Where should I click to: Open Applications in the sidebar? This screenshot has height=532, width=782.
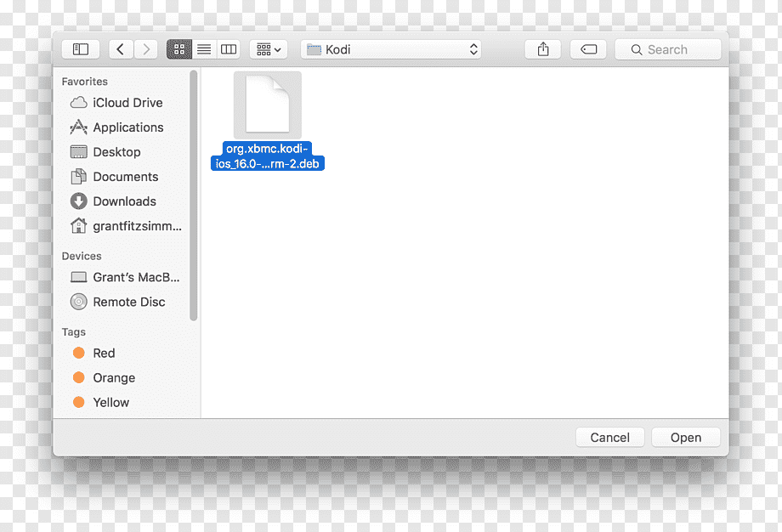pos(127,127)
